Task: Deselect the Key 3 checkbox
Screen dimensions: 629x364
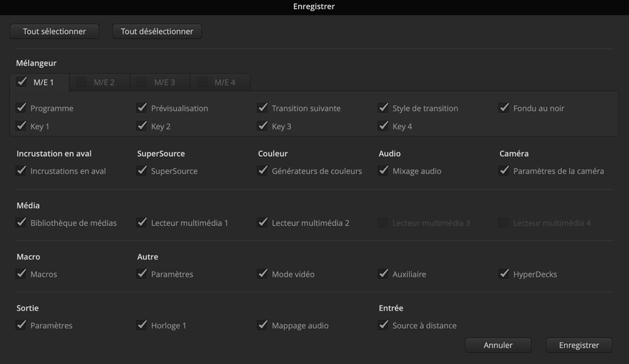Action: 263,126
